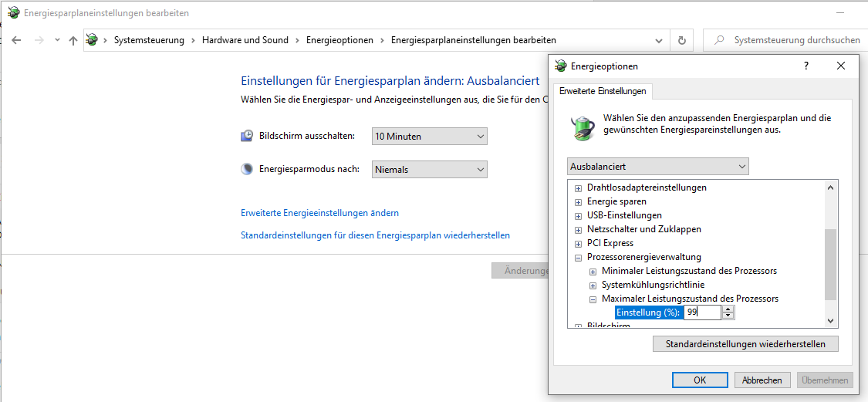Open address bar history dropdown
The image size is (868, 402).
(659, 40)
